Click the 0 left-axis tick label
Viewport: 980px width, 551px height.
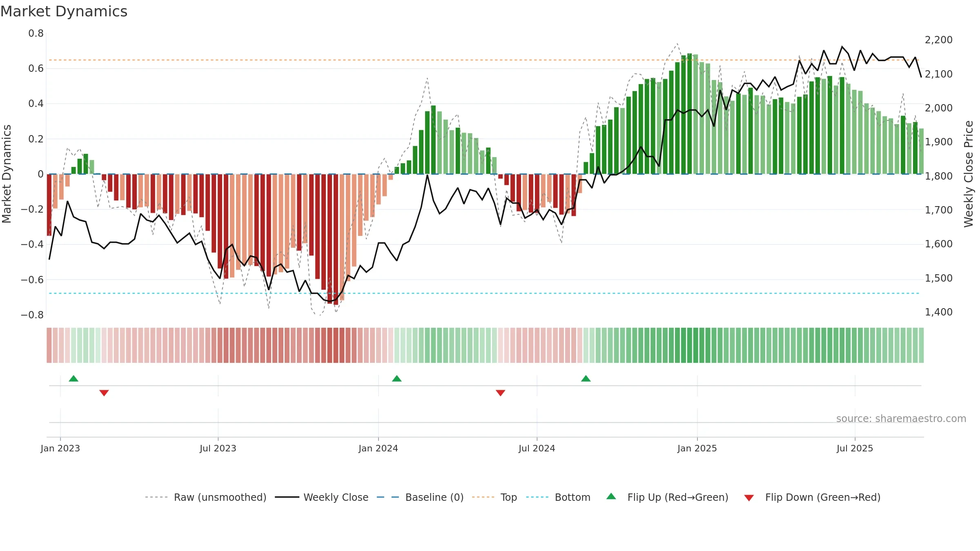(40, 174)
